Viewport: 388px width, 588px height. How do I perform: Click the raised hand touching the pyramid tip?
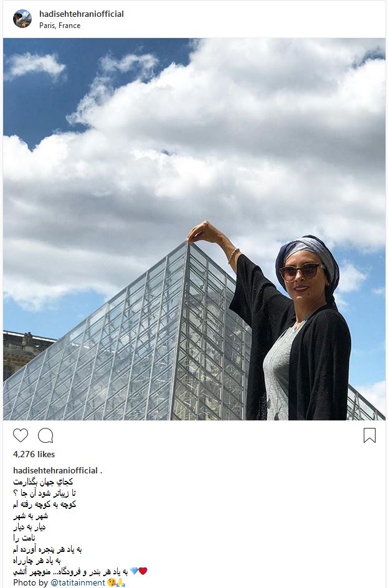click(x=204, y=232)
